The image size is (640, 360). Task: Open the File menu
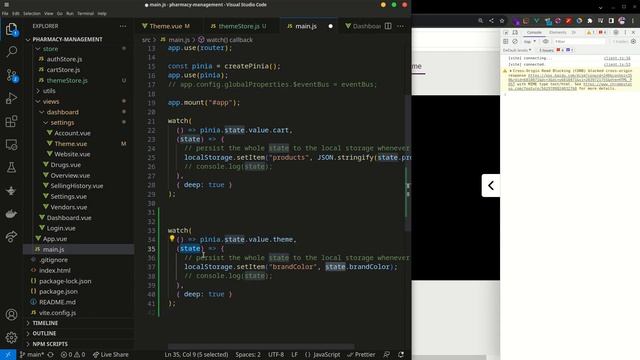tap(5, 13)
